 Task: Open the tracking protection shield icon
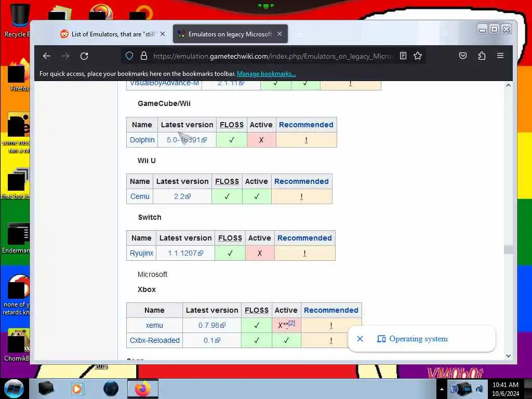click(x=129, y=56)
